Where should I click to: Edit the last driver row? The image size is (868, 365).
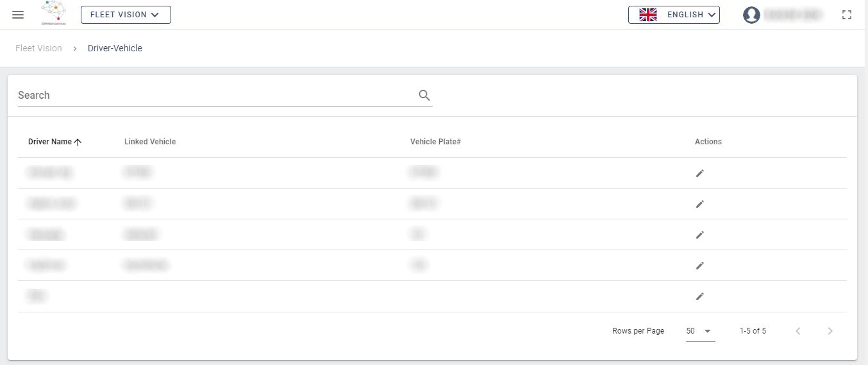(700, 296)
